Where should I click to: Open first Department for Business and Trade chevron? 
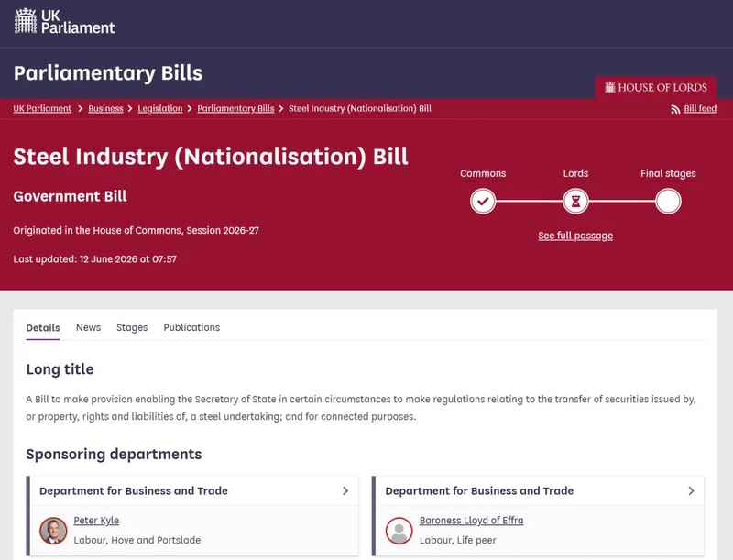point(345,491)
